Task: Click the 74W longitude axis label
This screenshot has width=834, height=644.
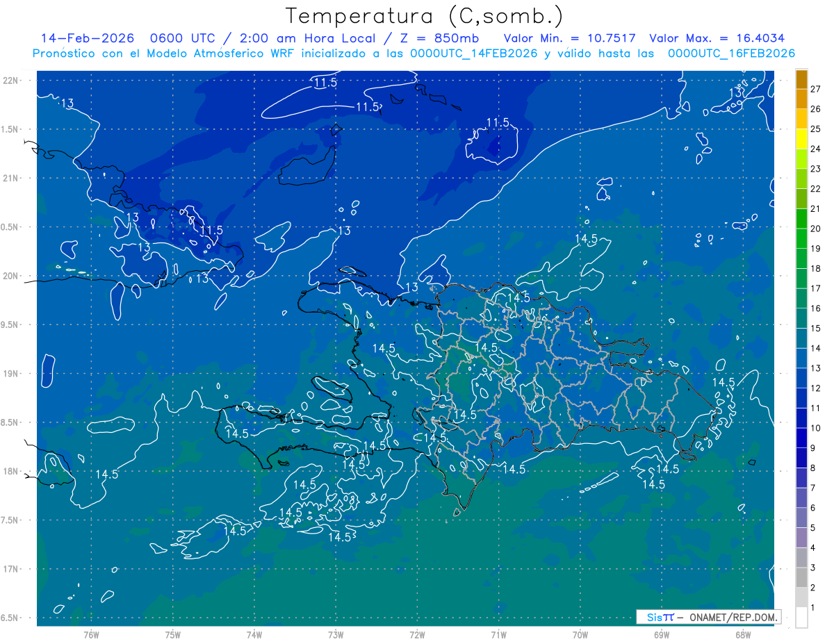Action: pos(254,634)
